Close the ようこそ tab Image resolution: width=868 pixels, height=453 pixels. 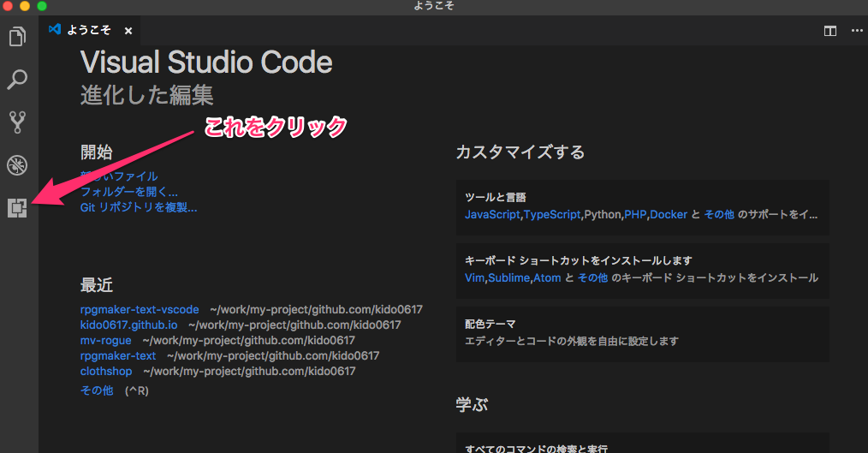[x=128, y=31]
